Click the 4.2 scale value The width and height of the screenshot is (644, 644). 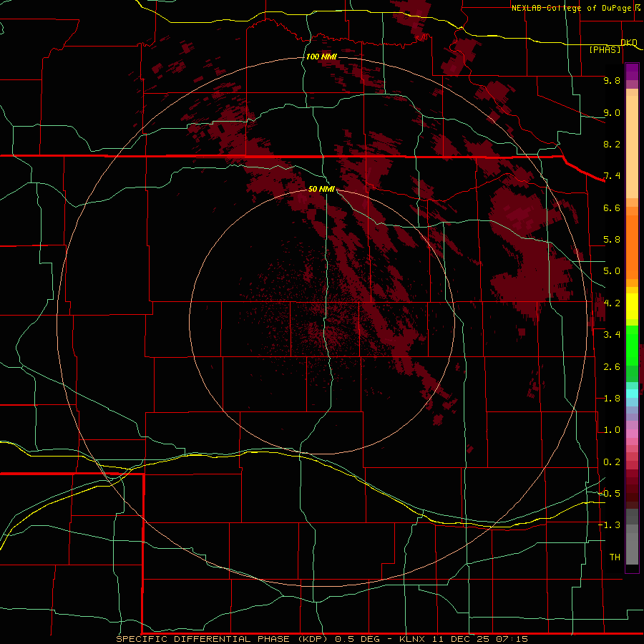pos(612,303)
